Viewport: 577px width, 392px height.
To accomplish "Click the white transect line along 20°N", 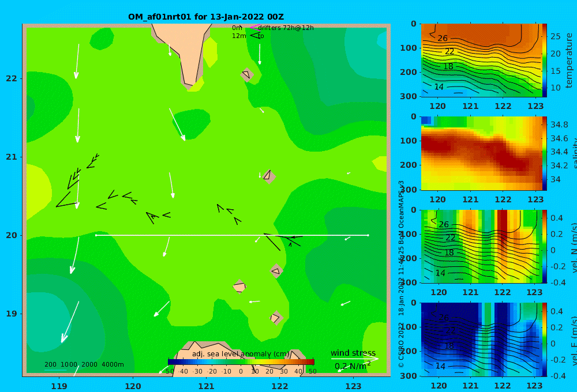I will click(232, 235).
